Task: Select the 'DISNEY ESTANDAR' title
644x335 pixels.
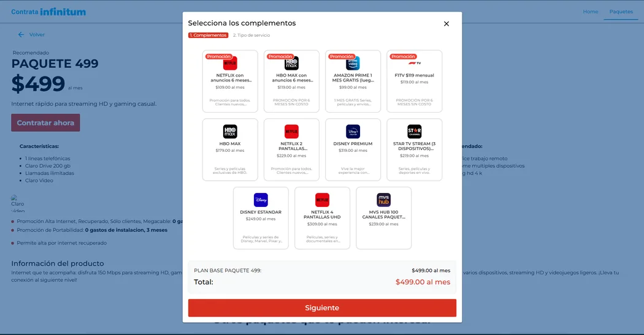Action: coord(261,213)
